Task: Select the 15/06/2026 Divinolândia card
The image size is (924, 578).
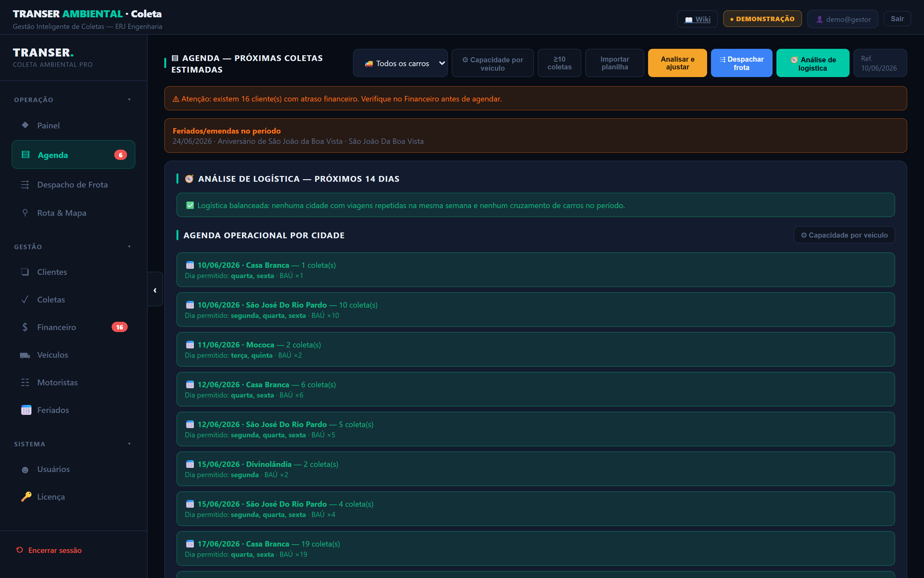Action: pyautogui.click(x=535, y=469)
